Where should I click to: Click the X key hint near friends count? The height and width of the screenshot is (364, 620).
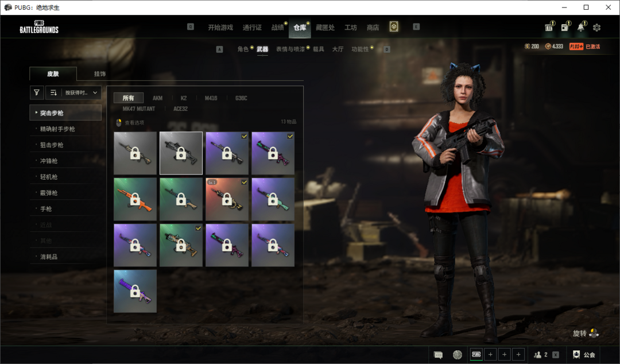click(556, 355)
